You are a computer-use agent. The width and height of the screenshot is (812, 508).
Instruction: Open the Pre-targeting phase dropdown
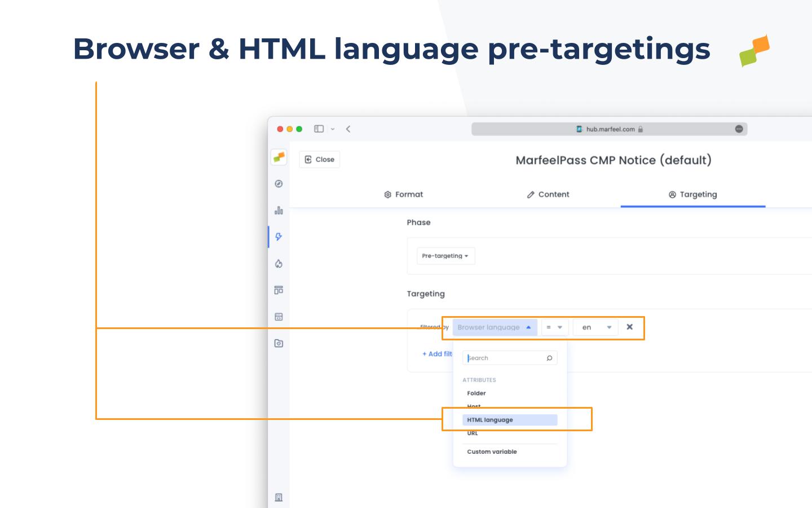tap(445, 256)
